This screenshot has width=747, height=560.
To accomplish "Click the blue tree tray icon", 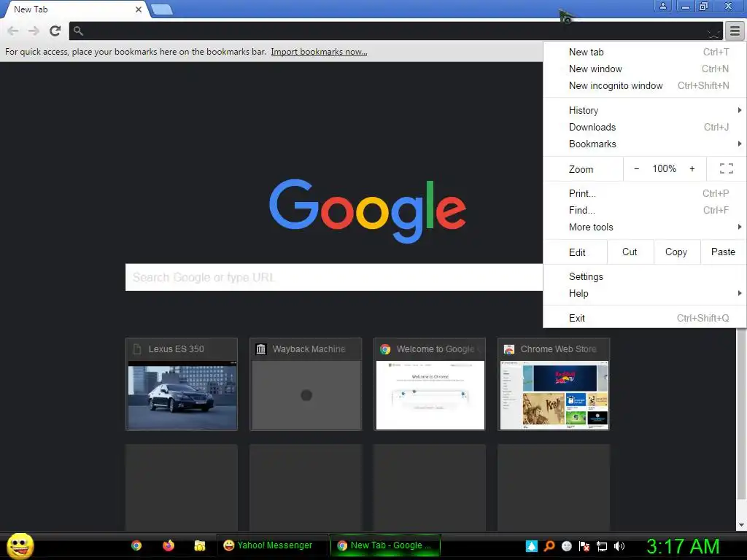I will [532, 546].
